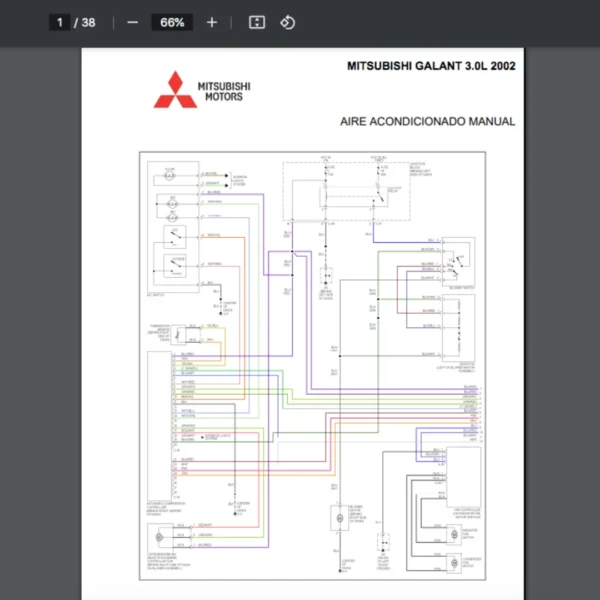
Task: Click the page number input field
Action: coord(60,22)
